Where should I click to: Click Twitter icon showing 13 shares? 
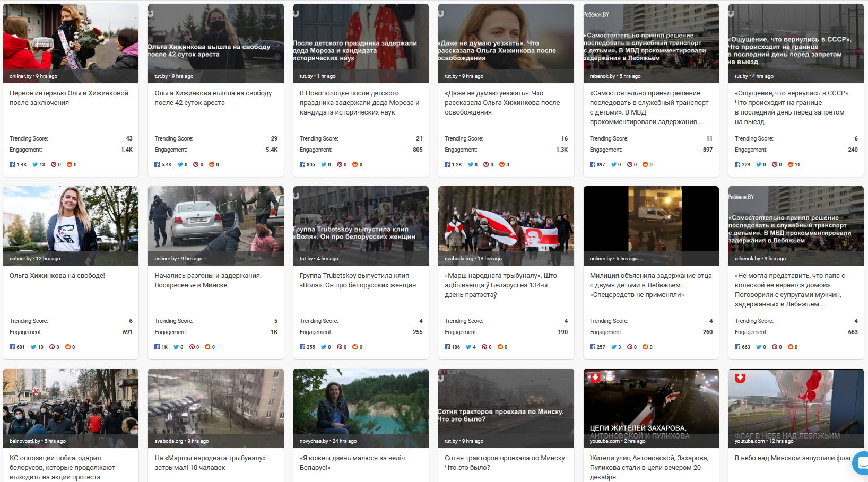[x=35, y=165]
